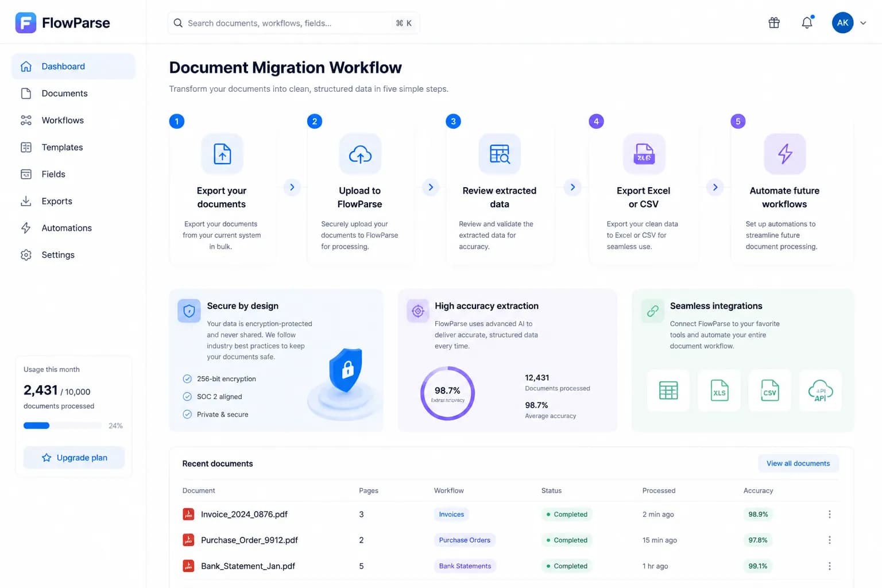
Task: Open row menu for Invoice_2024_0876.pdf
Action: (829, 514)
